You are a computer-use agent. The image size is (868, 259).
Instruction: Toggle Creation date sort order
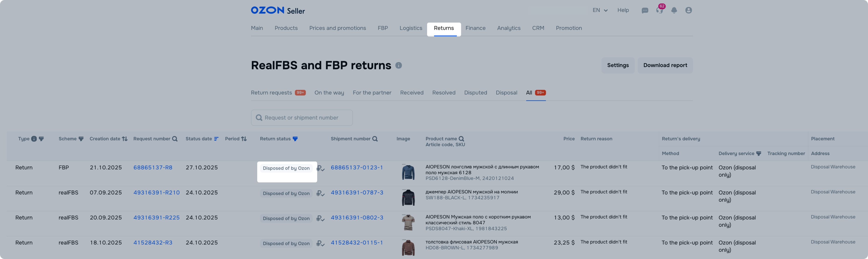[x=125, y=139]
